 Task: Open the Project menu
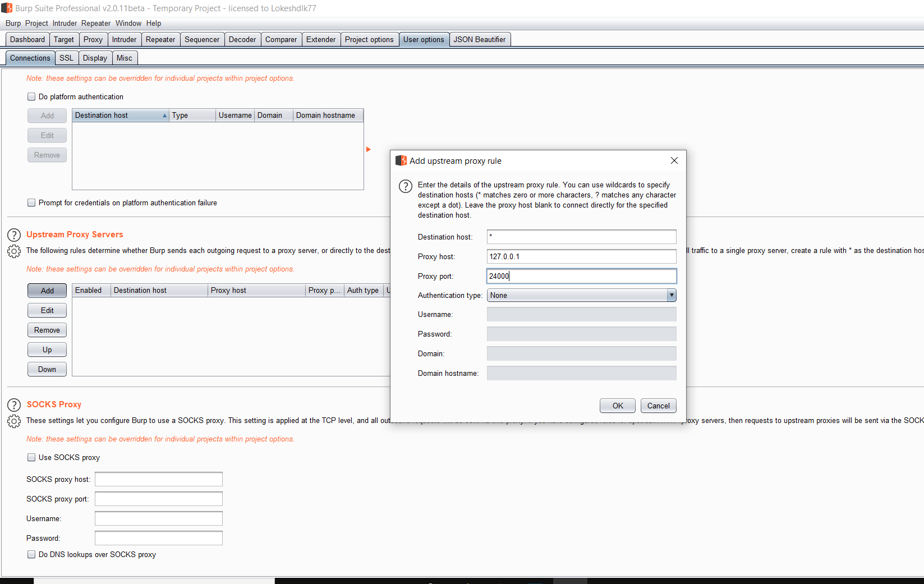(36, 23)
